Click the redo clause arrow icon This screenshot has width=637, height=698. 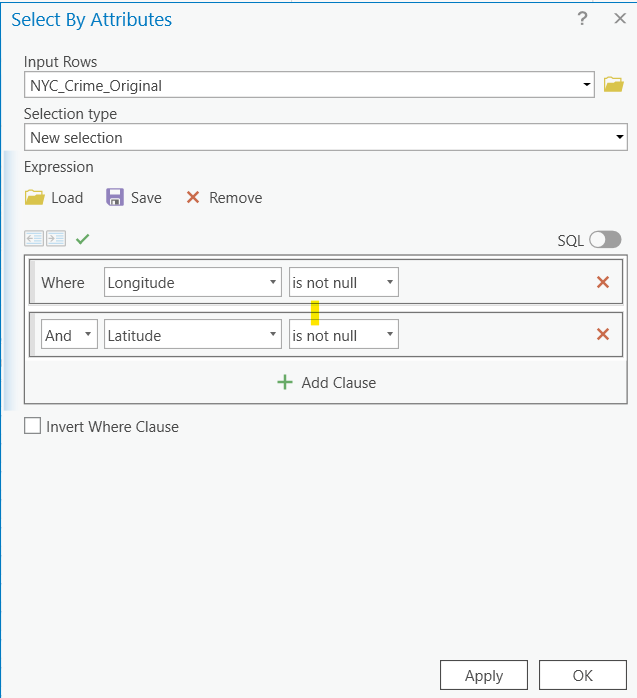point(56,239)
